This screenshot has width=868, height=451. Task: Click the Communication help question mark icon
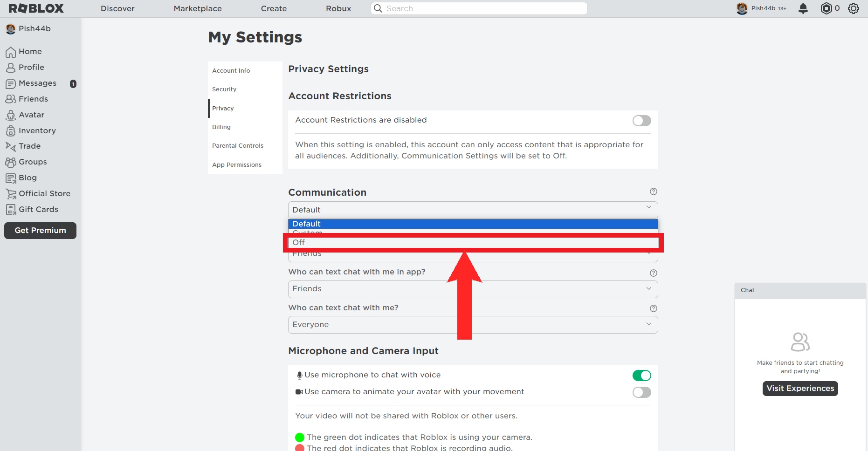coord(653,191)
